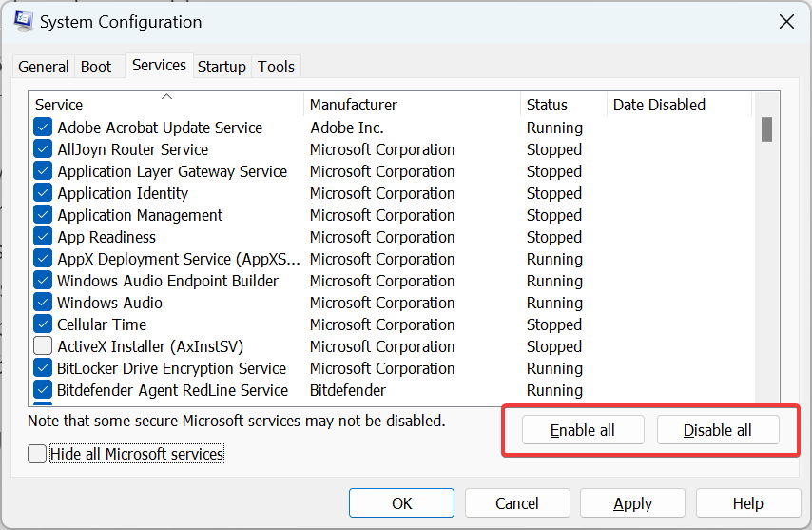Go to the Startup tab

pyautogui.click(x=222, y=67)
